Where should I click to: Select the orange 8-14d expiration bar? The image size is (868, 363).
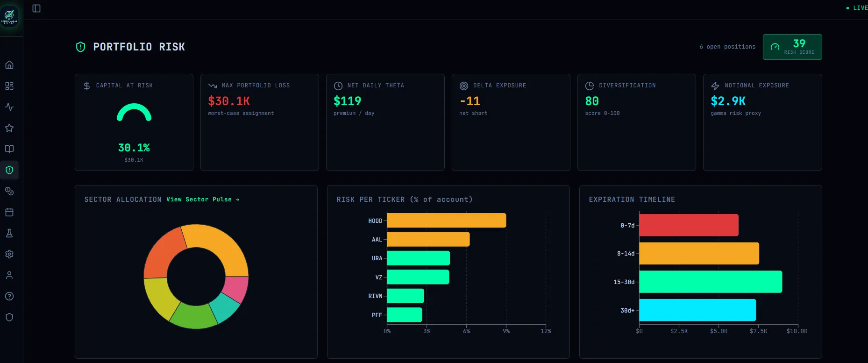[699, 253]
